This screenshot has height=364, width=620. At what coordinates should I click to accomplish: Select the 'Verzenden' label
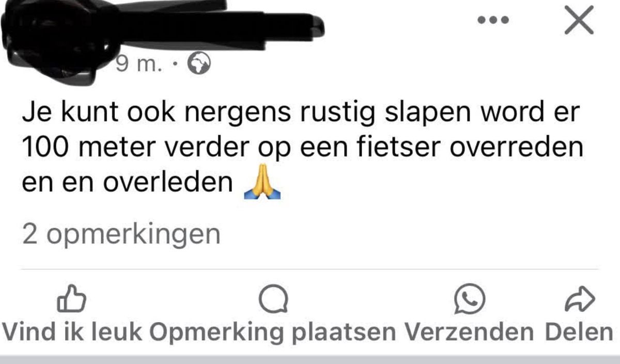coord(469,333)
